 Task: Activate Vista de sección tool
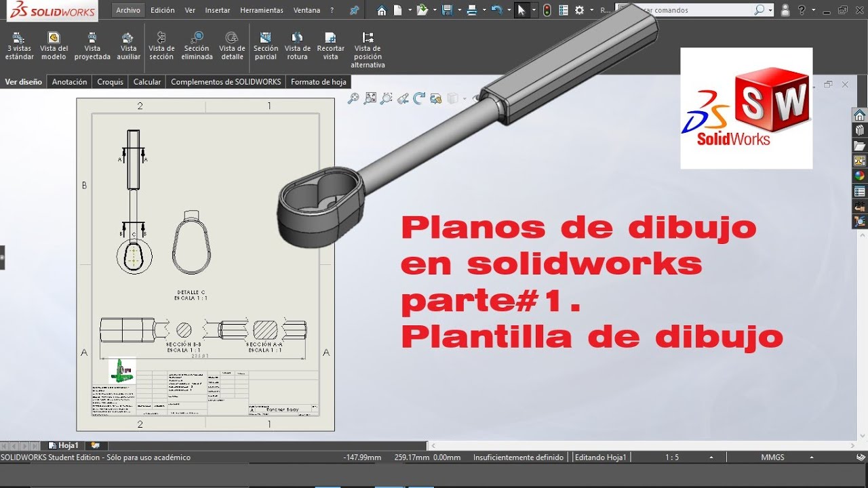click(x=161, y=46)
